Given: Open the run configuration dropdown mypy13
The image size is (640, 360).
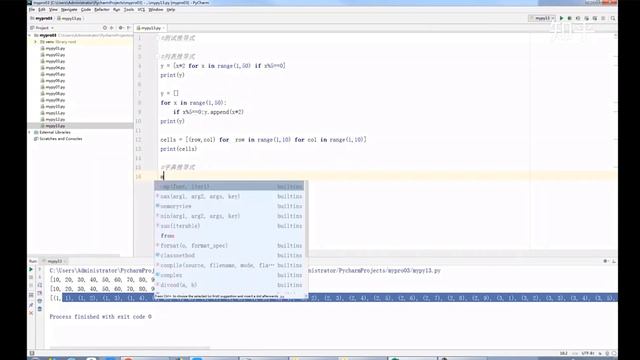Looking at the screenshot, I should click(x=542, y=18).
